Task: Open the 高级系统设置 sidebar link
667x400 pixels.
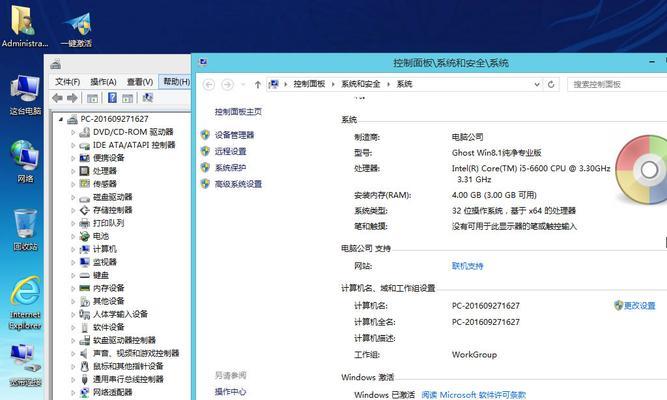Action: click(238, 184)
